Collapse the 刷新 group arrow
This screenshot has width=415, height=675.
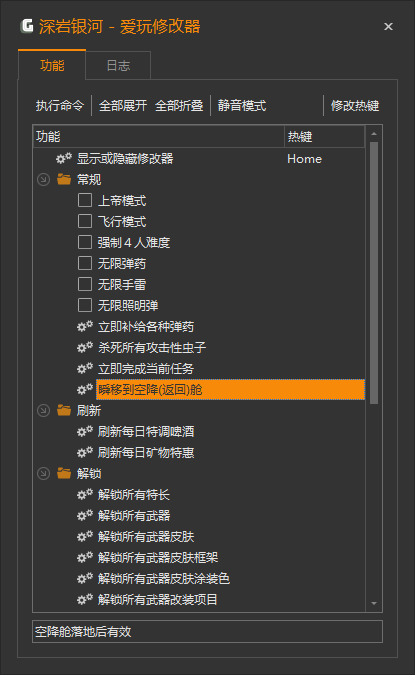point(43,411)
